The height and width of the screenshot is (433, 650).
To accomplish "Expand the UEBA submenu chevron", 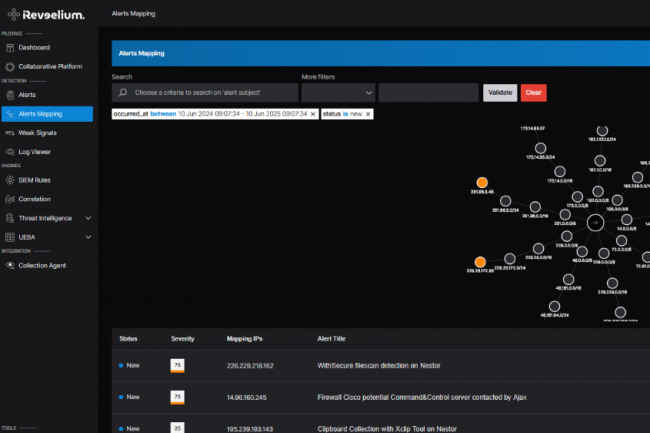I will [88, 237].
